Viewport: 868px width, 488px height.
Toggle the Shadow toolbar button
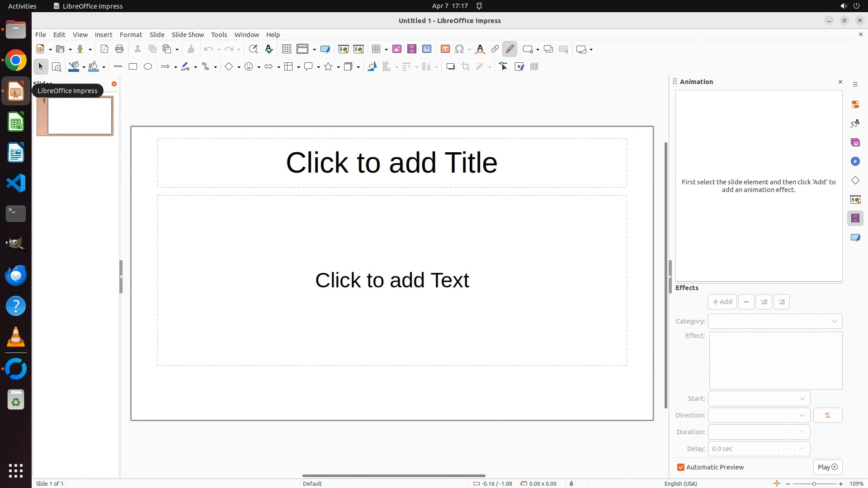[x=450, y=67]
